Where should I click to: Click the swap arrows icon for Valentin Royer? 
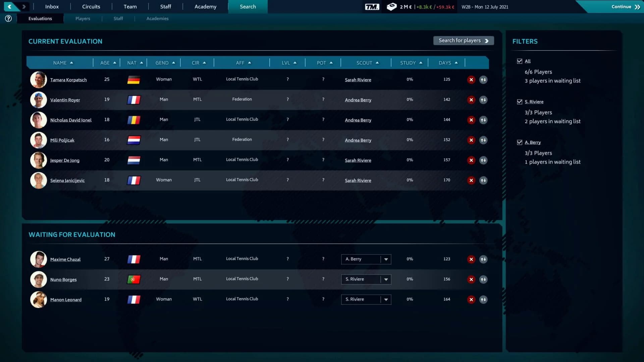[x=483, y=100]
